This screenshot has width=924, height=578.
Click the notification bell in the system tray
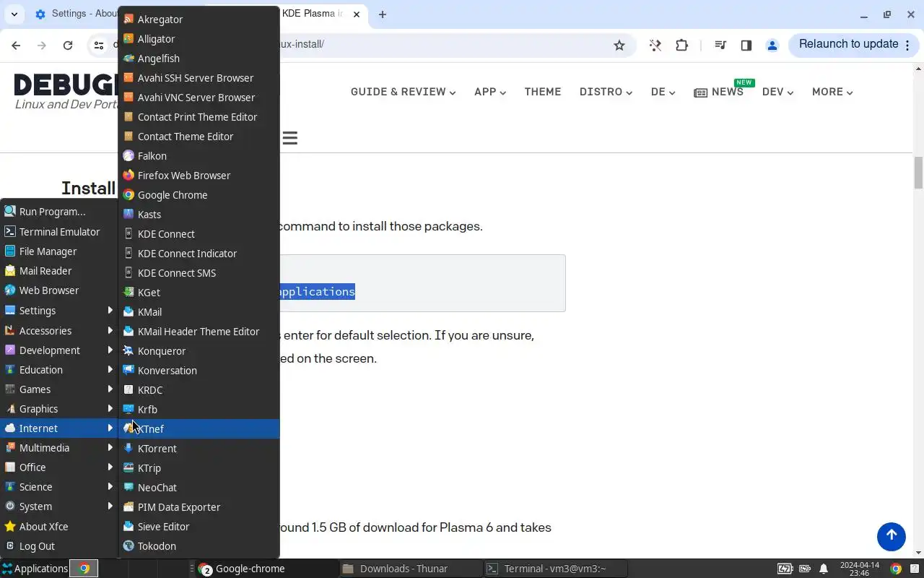[824, 569]
